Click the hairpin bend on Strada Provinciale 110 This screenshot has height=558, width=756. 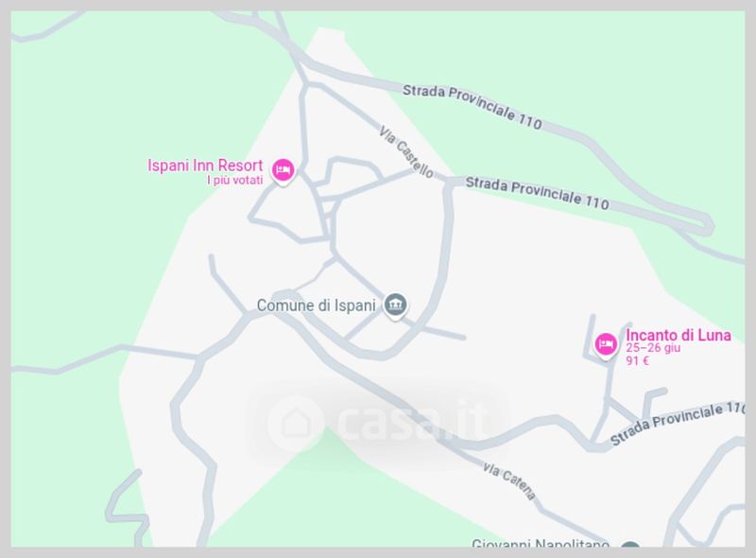coord(708,226)
